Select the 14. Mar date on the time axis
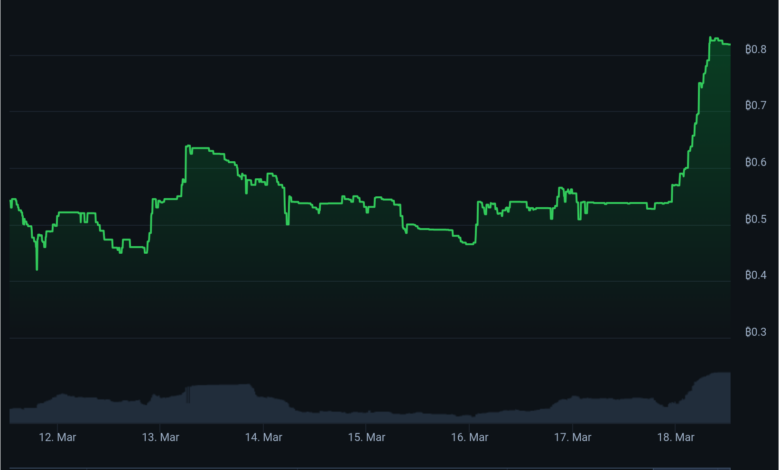This screenshot has height=470, width=780. [x=264, y=437]
